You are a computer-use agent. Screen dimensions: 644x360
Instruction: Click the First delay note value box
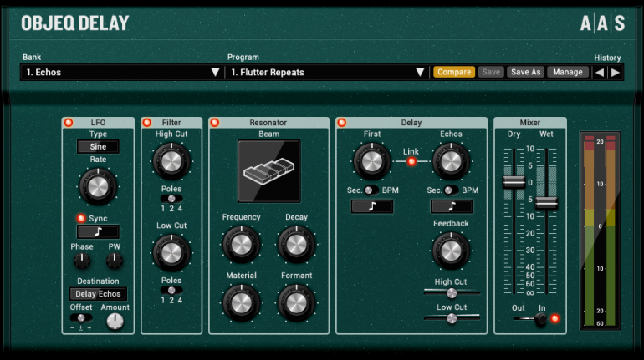click(x=372, y=206)
